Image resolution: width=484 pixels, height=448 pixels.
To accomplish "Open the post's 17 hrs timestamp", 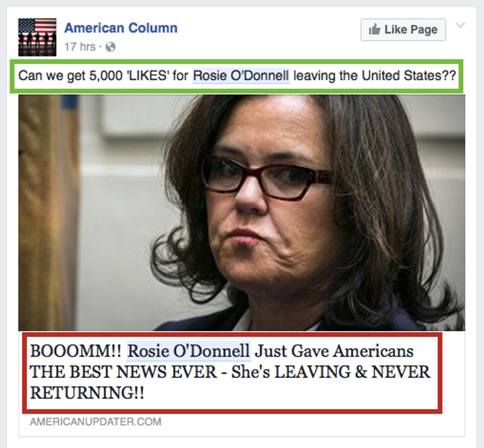I will (80, 46).
